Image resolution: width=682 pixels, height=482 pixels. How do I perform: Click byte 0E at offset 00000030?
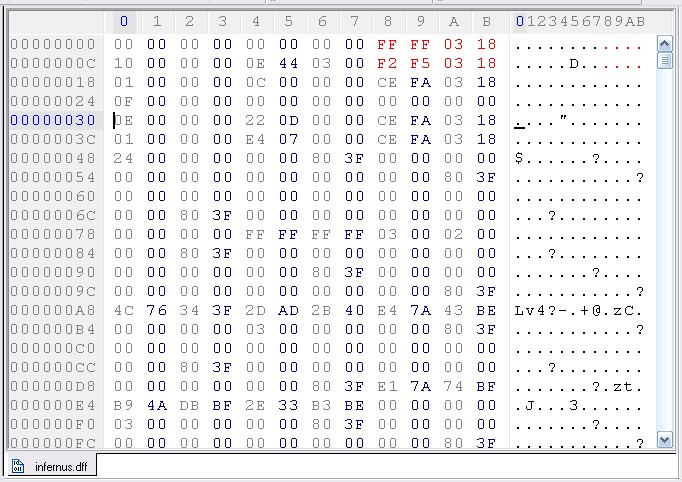(124, 120)
